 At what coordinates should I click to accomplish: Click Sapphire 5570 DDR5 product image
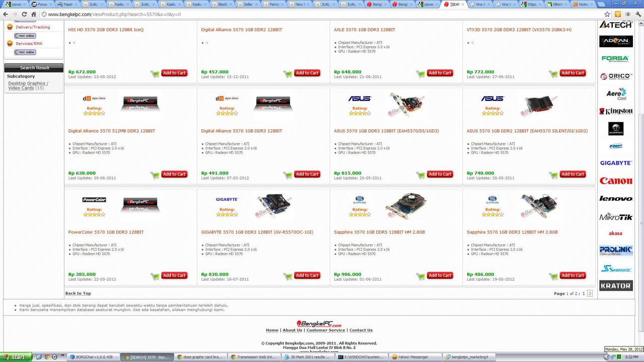coord(406,206)
